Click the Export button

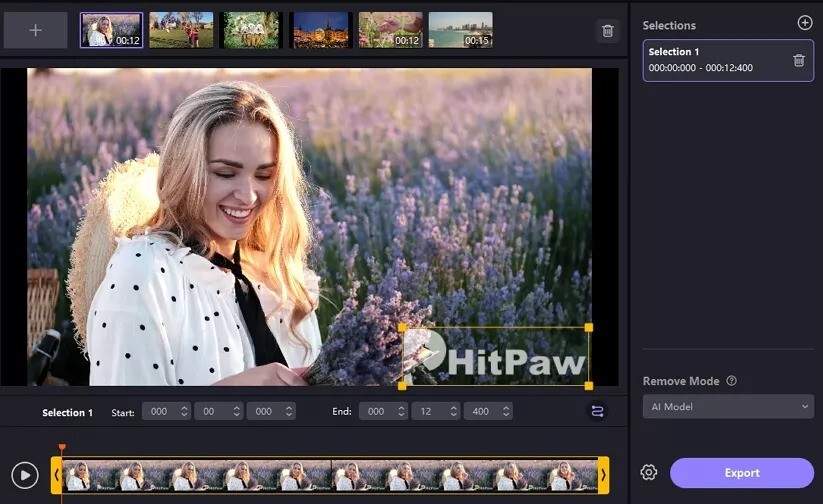pyautogui.click(x=742, y=473)
